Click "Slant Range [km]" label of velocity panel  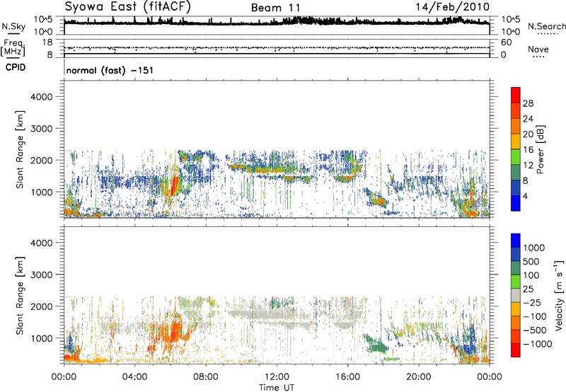[20, 296]
